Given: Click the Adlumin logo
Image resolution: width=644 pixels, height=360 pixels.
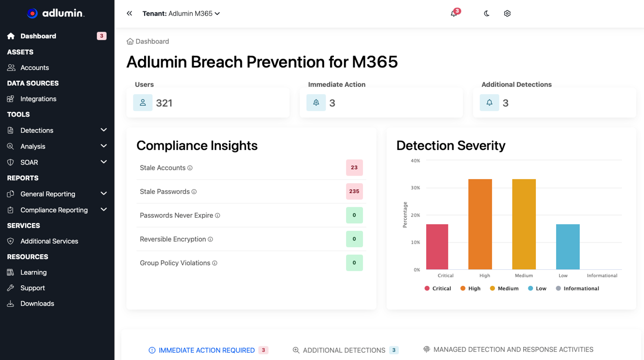Looking at the screenshot, I should (x=56, y=14).
